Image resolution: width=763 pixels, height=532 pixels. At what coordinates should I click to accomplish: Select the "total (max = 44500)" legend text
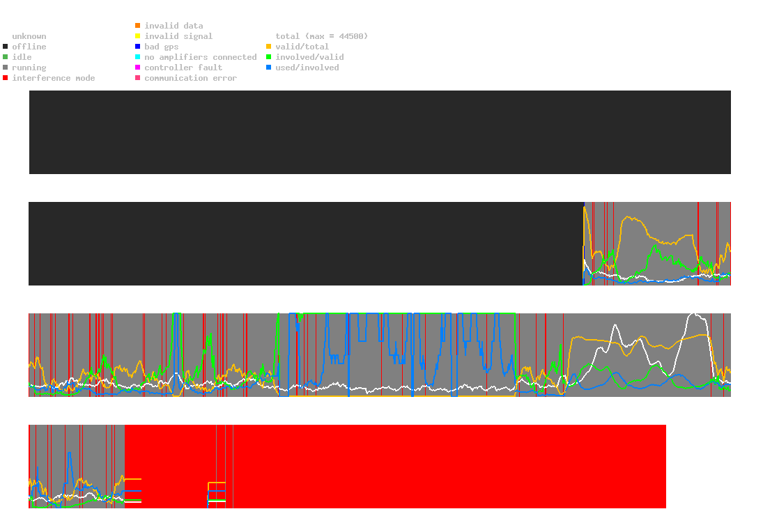click(x=322, y=36)
